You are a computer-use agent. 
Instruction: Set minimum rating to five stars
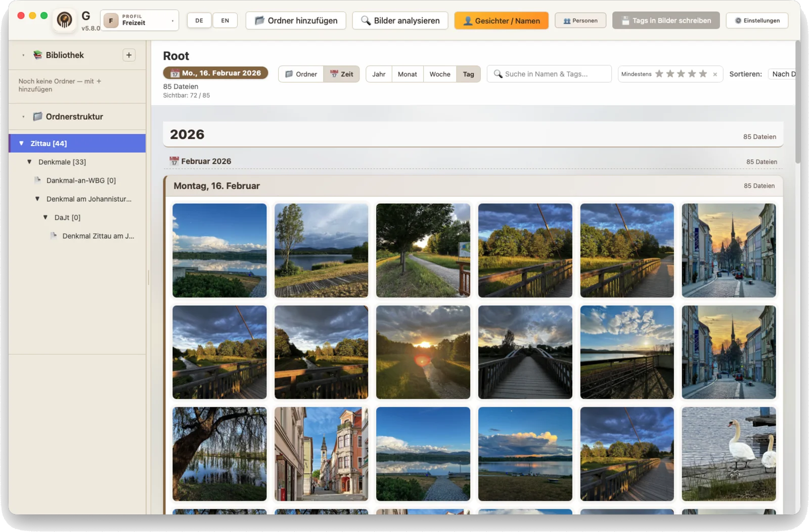(x=703, y=74)
